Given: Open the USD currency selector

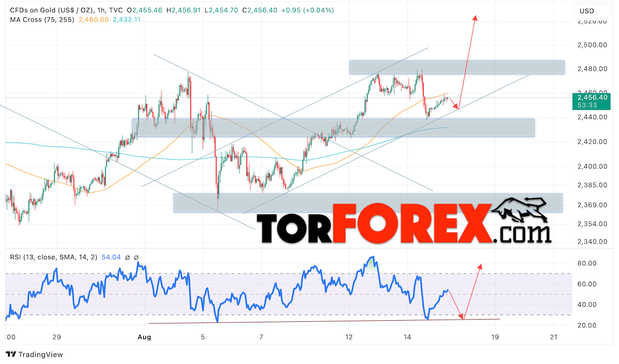Looking at the screenshot, I should (591, 11).
